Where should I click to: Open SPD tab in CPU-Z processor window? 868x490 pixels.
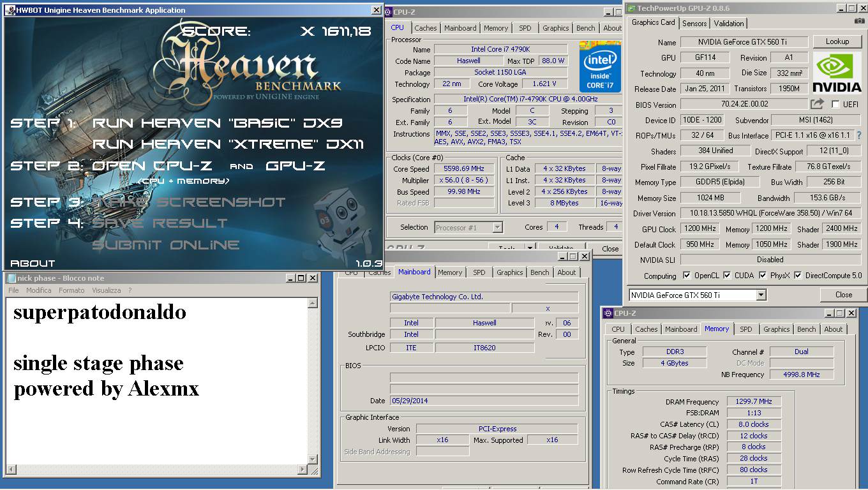(525, 28)
